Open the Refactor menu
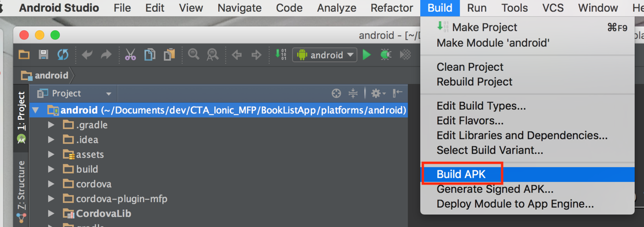The width and height of the screenshot is (644, 227). pyautogui.click(x=392, y=8)
